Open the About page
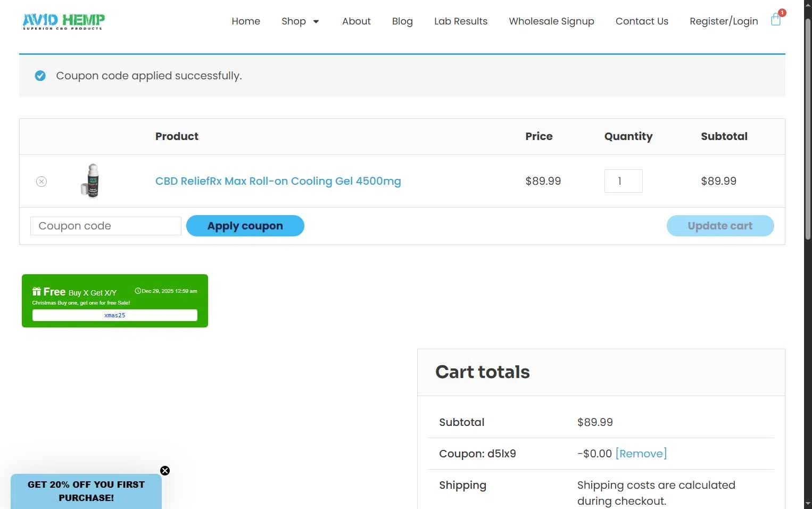Screen dimensions: 812x509 357,21
